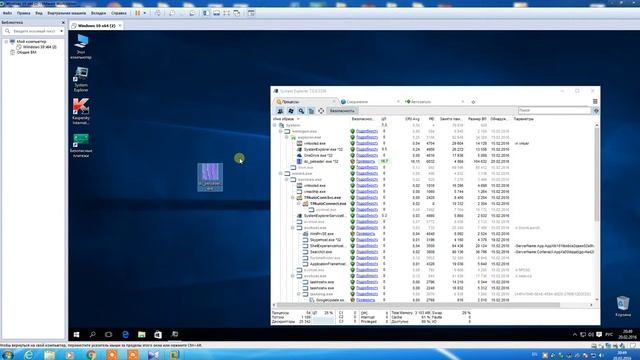
Task: Collapse the TPAutoConnSvc.exe process branch
Action: tap(293, 198)
